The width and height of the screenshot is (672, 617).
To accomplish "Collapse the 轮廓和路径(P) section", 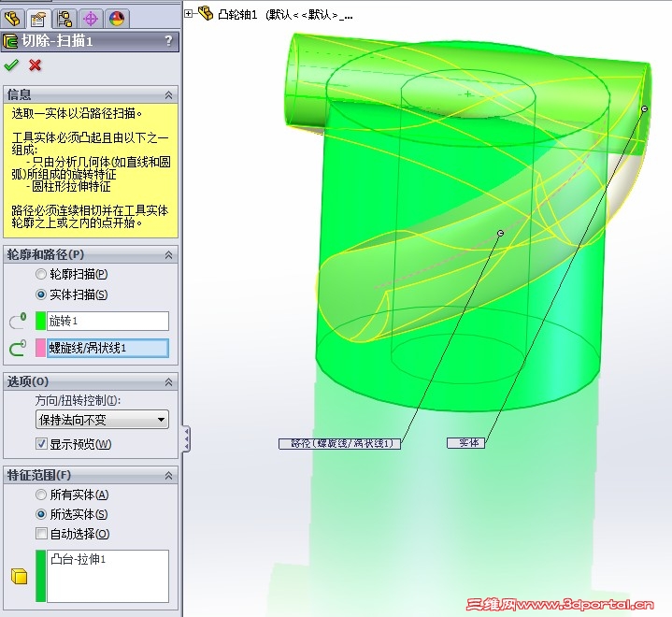I will click(168, 255).
